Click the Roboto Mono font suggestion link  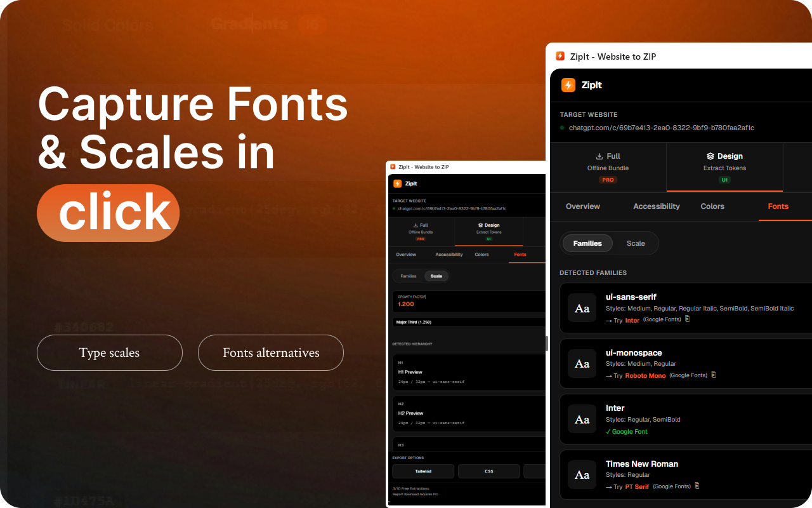646,376
